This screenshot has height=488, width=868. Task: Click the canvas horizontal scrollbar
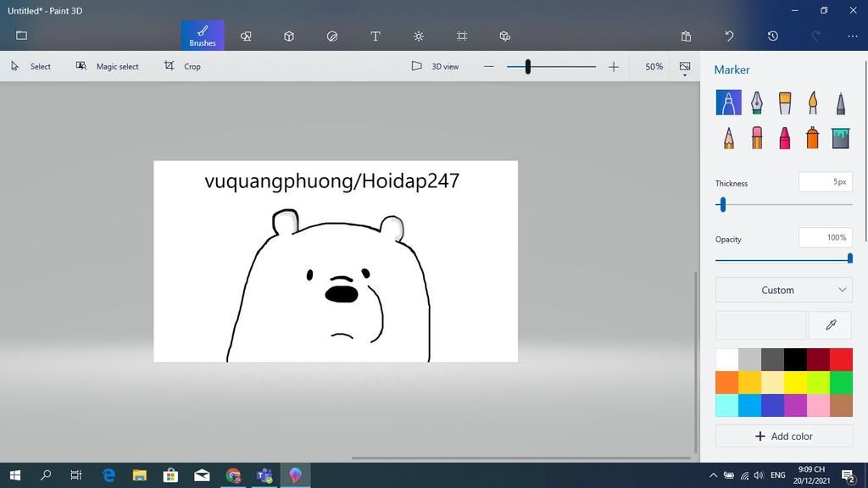tap(520, 457)
